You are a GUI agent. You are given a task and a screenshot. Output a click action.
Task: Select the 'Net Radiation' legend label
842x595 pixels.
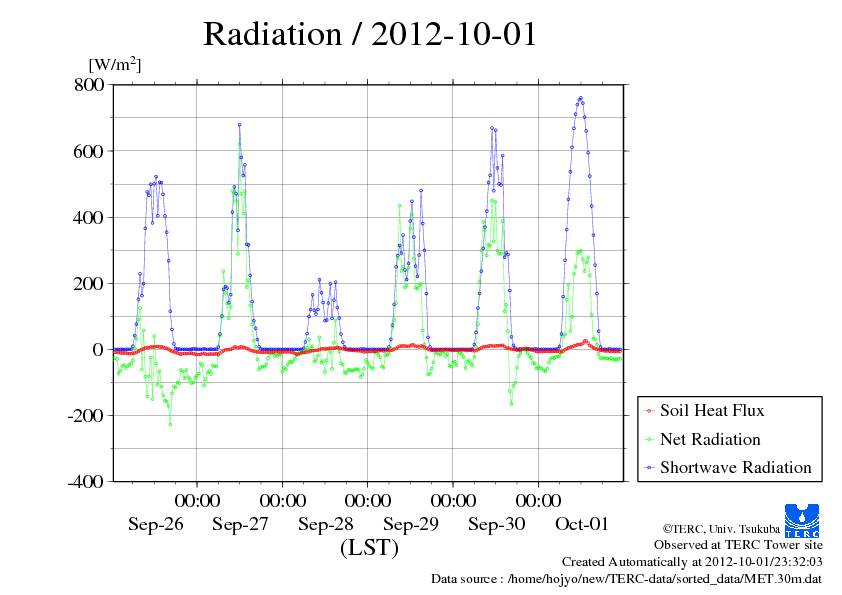tap(710, 439)
